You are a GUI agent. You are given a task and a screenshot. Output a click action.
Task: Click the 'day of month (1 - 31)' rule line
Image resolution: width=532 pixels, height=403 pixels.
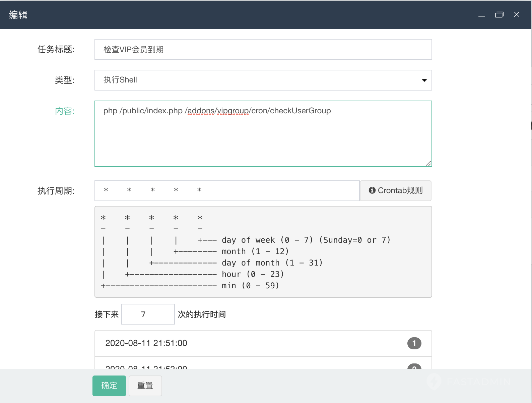(272, 263)
